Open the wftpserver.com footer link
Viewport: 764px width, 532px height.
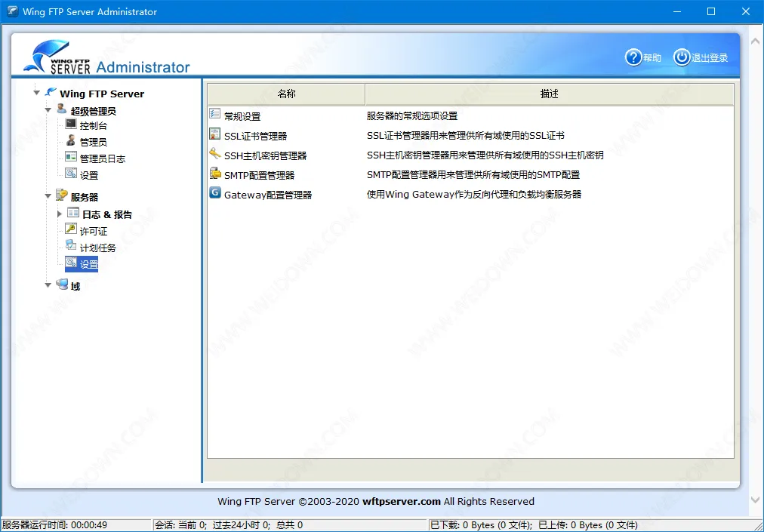point(402,501)
